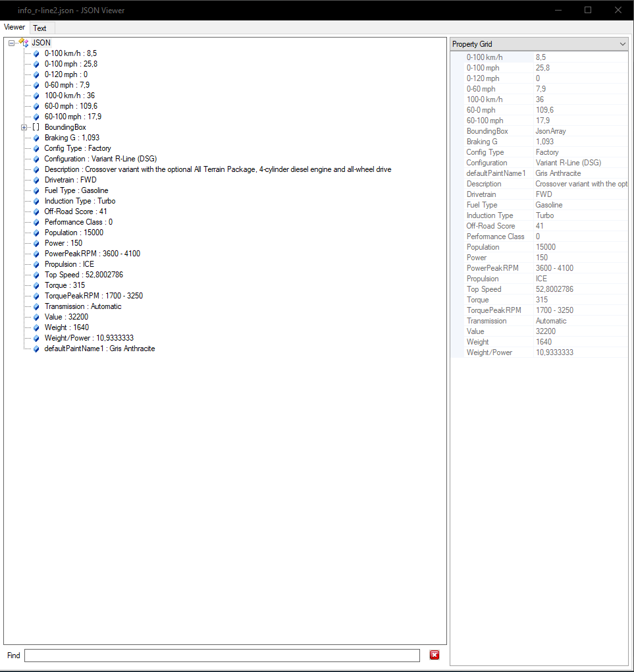
Task: Click the blue icon beside defaultPaintName1
Action: point(37,349)
